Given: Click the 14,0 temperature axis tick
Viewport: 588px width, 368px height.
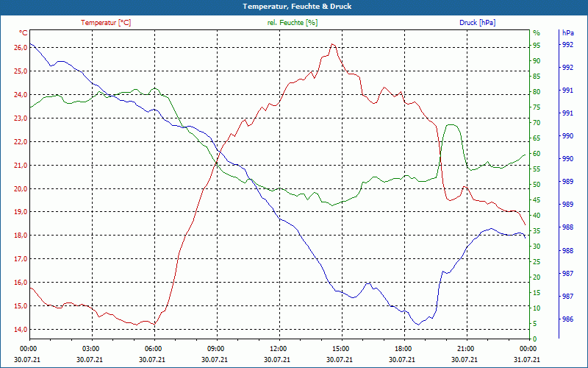Looking at the screenshot, I should click(21, 329).
